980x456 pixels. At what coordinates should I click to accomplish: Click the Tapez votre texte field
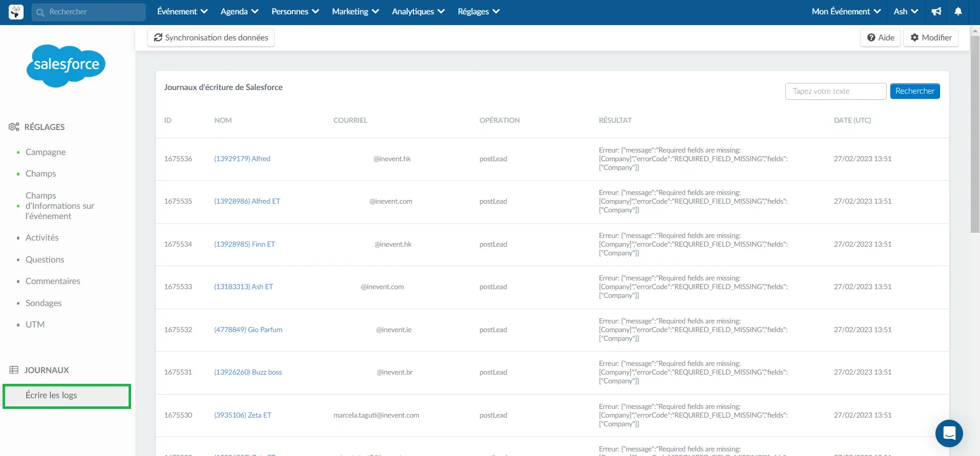coord(836,91)
